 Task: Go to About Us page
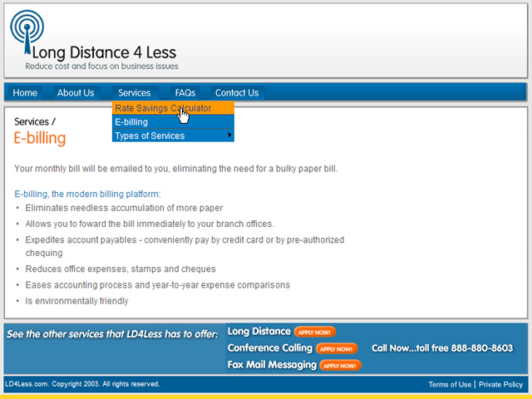click(x=76, y=93)
